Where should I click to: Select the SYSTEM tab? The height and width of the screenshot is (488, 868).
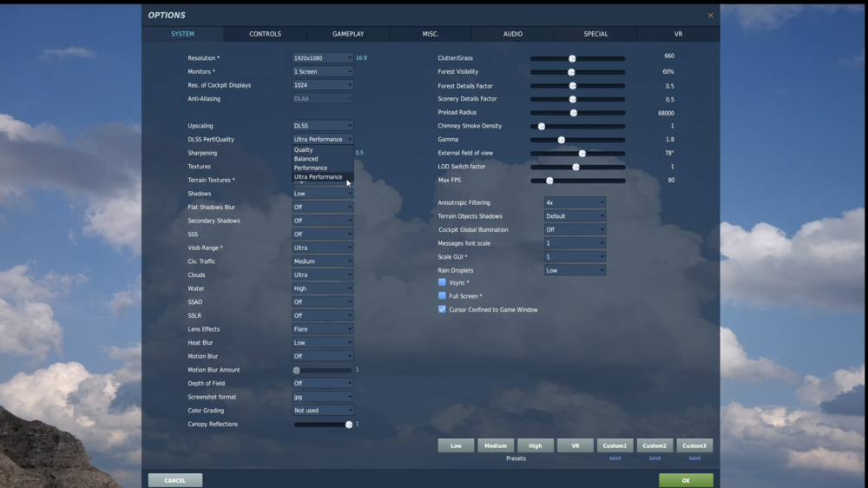click(x=182, y=34)
